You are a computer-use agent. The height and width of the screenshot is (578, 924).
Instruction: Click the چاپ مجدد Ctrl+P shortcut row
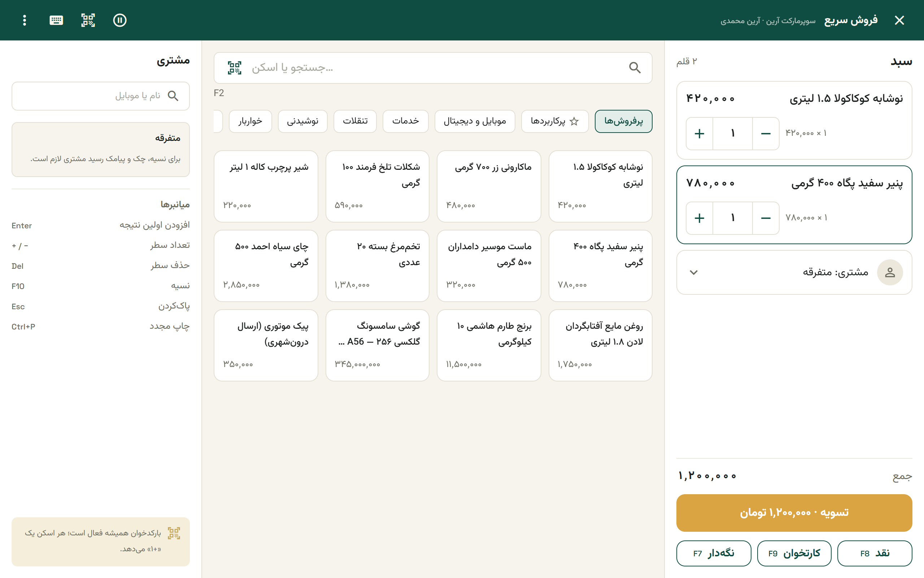(100, 327)
